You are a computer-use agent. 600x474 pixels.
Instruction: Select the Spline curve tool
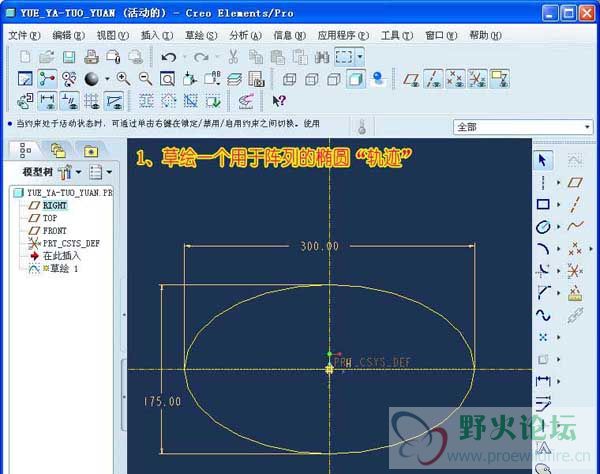click(543, 315)
